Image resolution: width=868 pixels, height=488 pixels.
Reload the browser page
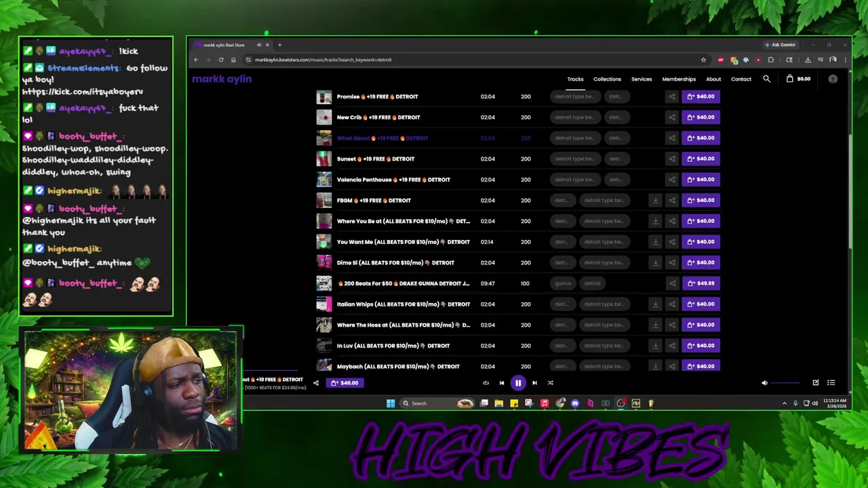[x=220, y=60]
